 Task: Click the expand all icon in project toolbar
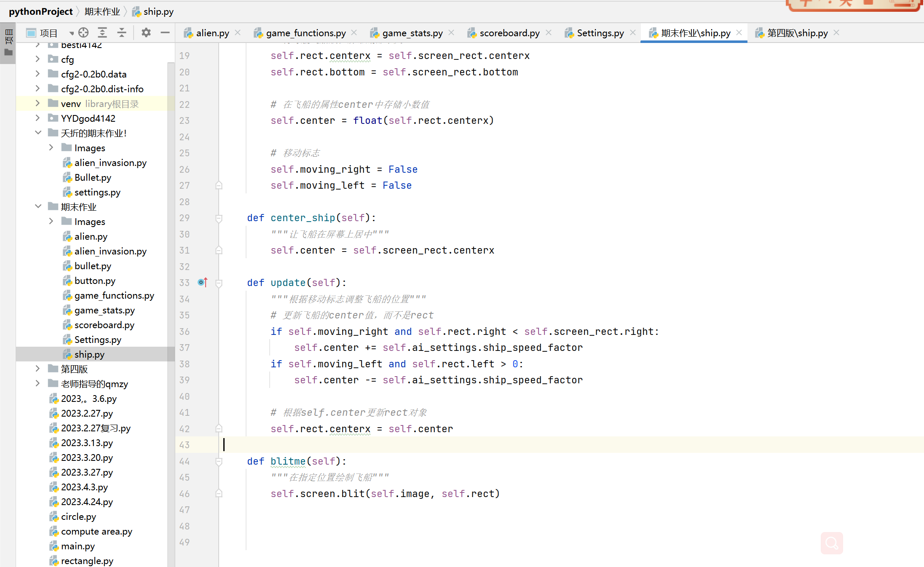pos(102,32)
